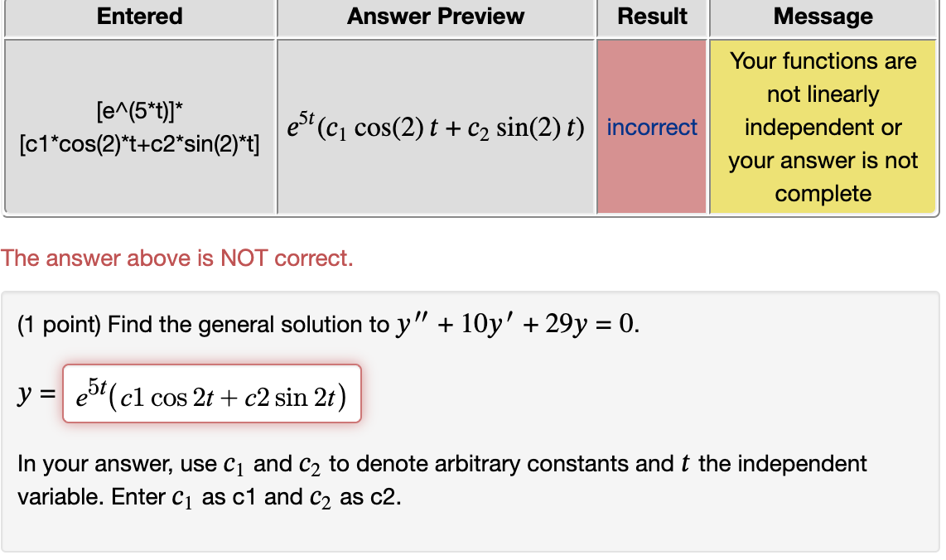This screenshot has height=560, width=946.
Task: Click the "Answer Preview" column header
Action: (436, 17)
